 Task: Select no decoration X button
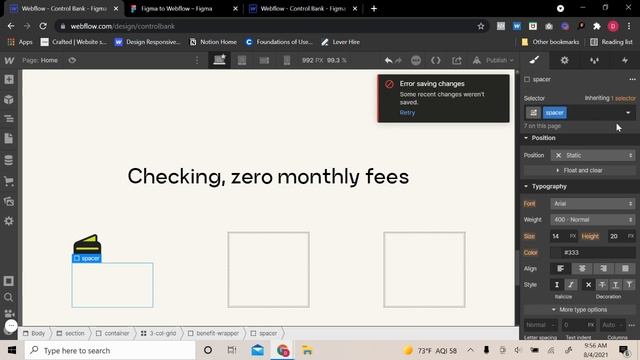pos(588,285)
